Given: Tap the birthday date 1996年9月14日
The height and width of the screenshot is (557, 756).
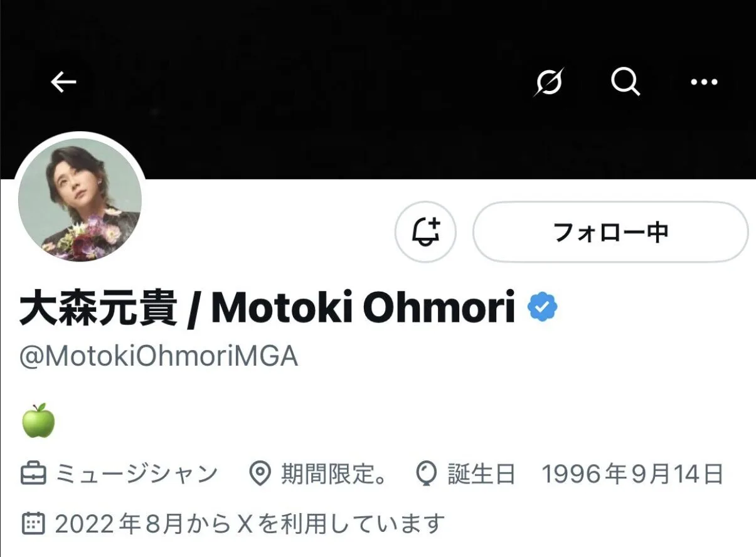Looking at the screenshot, I should tap(632, 474).
